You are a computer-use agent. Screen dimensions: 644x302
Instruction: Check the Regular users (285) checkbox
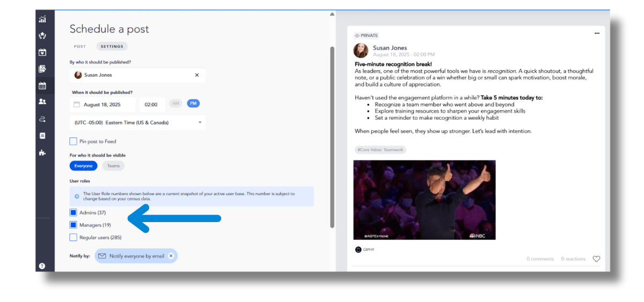click(x=74, y=237)
